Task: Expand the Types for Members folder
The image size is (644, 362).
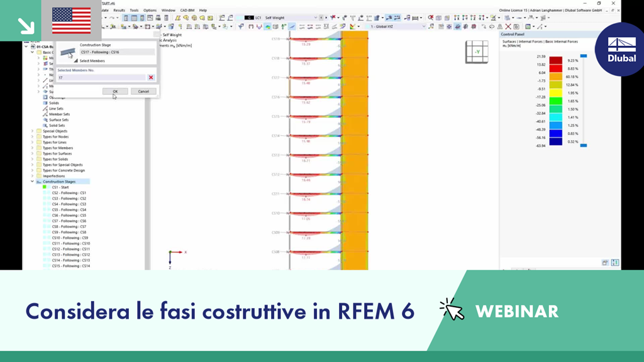Action: click(x=33, y=148)
